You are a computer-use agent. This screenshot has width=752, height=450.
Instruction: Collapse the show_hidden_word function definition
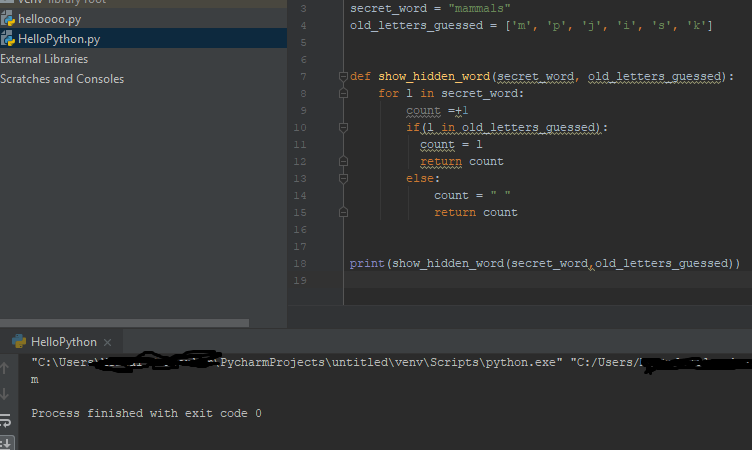click(343, 76)
